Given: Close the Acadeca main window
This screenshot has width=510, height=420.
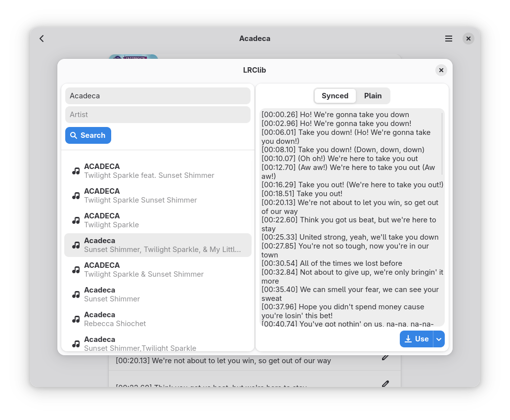Looking at the screenshot, I should click(x=468, y=39).
